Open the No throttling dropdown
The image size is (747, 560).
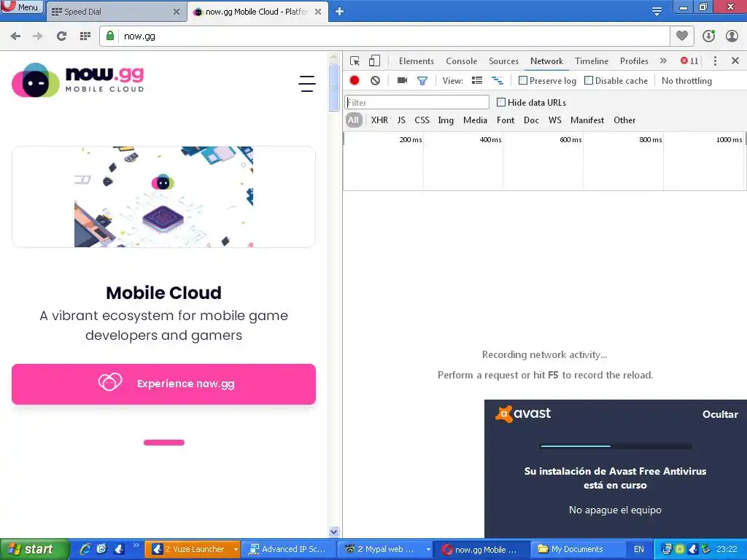pyautogui.click(x=686, y=81)
